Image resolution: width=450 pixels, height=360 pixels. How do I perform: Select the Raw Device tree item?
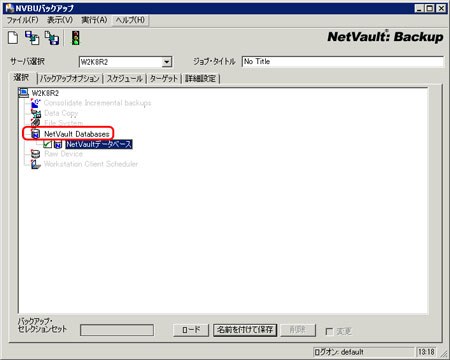(63, 154)
